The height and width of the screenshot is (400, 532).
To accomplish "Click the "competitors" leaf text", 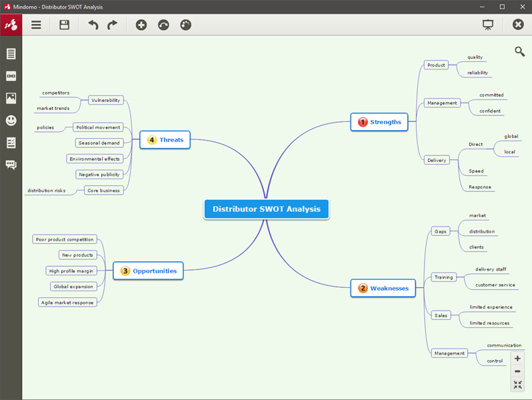I will (55, 93).
